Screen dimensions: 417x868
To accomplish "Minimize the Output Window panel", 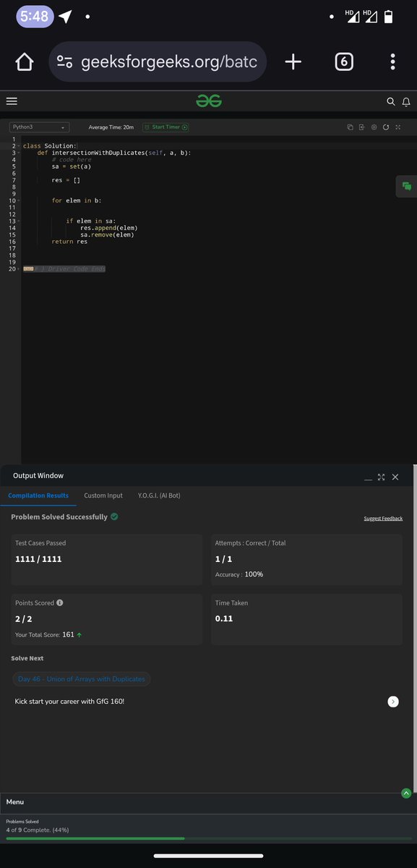I will 369,477.
